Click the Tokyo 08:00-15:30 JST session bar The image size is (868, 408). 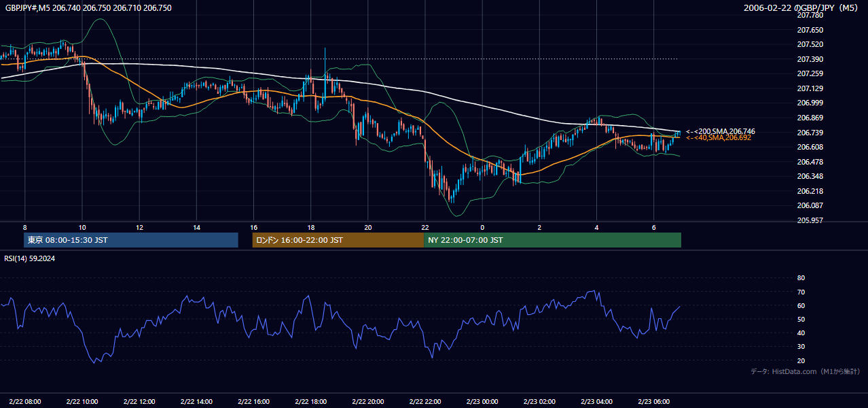pos(131,240)
